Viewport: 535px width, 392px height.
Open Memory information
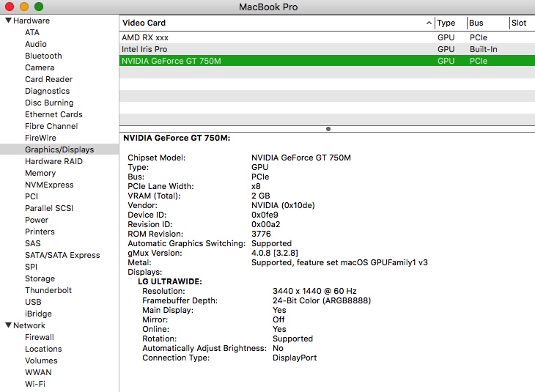pos(40,173)
